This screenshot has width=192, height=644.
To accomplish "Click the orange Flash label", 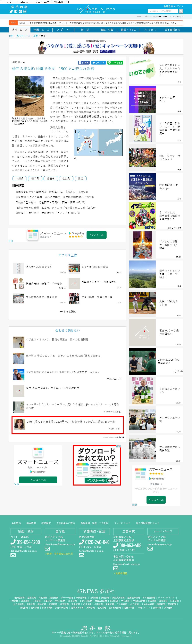I will coord(13,23).
